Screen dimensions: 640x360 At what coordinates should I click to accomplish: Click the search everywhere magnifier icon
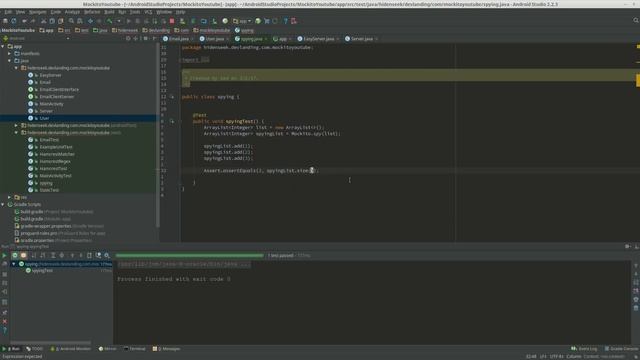click(x=636, y=20)
